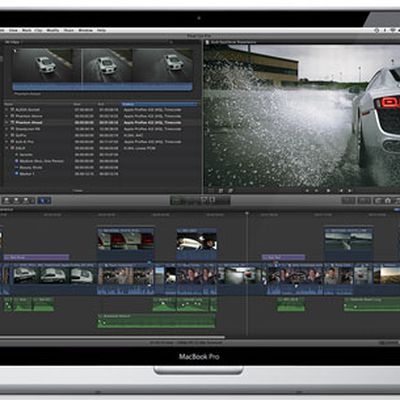This screenshot has height=400, width=400.
Task: Open the Enhancements pop-up in toolbar
Action: pyautogui.click(x=348, y=201)
